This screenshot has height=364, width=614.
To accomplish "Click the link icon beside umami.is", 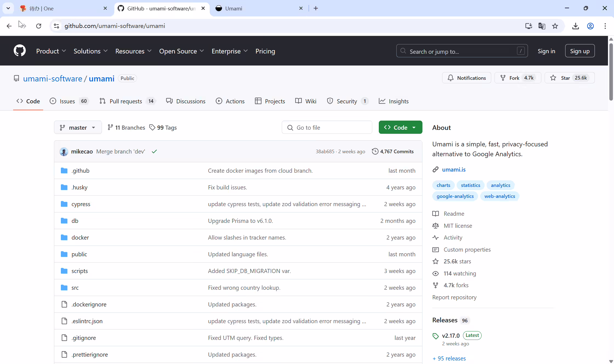I will [436, 169].
